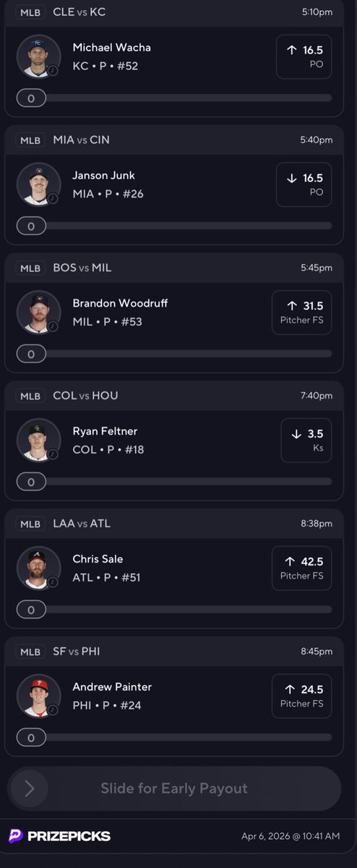Open Chris Sale's 42.5 Pitcher FS projection
Image resolution: width=357 pixels, height=868 pixels.
point(302,568)
